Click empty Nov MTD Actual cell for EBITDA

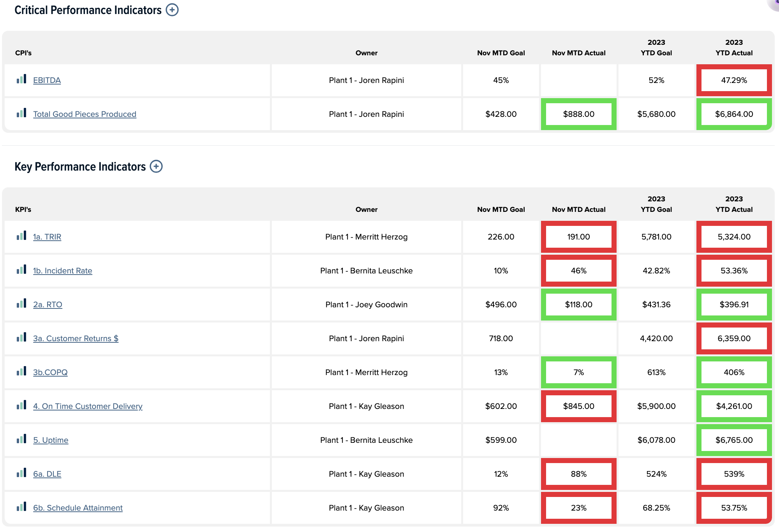pyautogui.click(x=578, y=80)
